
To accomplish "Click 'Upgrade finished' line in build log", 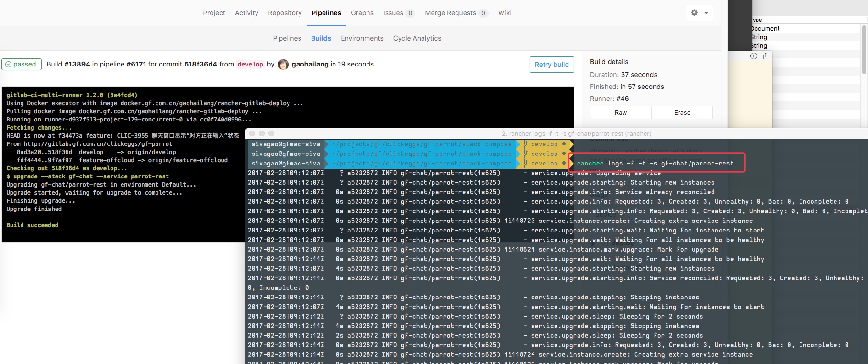I will (34, 209).
